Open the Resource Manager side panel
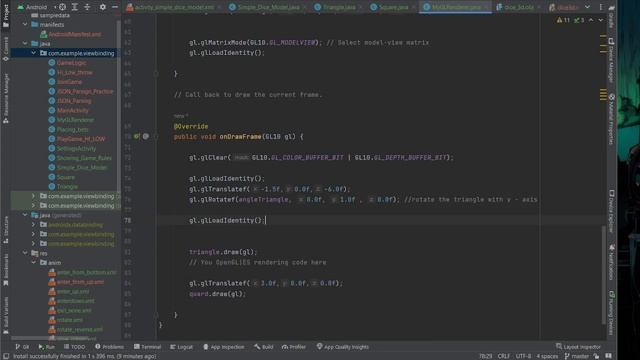640x360 pixels. (x=6, y=98)
